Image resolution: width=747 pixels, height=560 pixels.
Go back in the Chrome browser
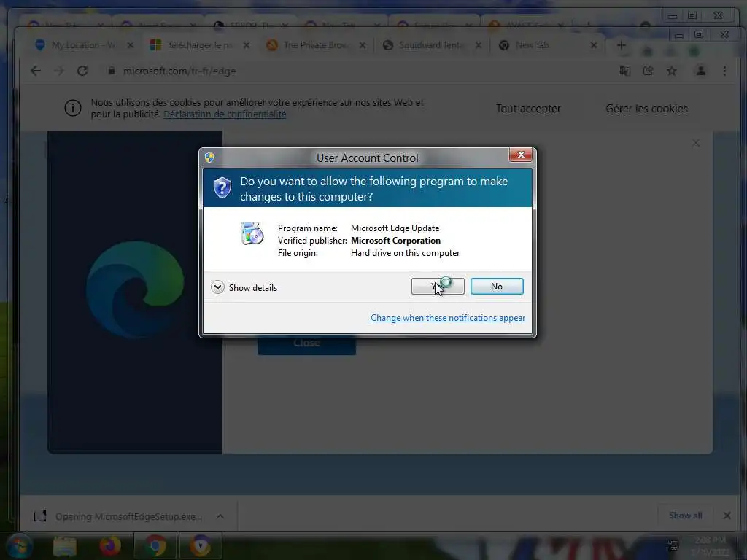(x=36, y=71)
